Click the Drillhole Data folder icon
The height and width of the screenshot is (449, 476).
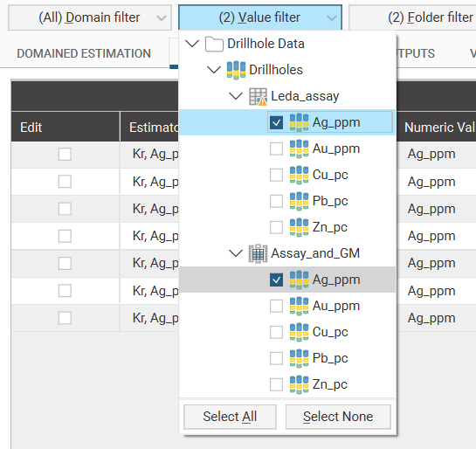pos(214,44)
